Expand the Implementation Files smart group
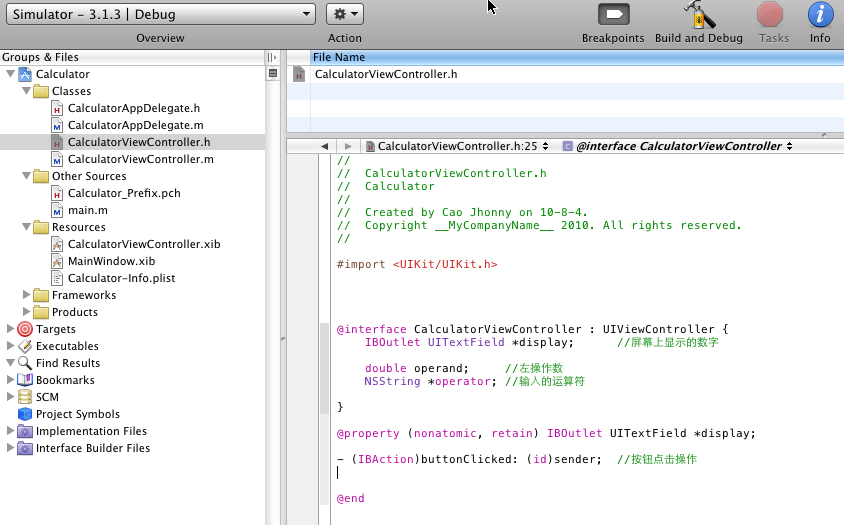 point(10,431)
